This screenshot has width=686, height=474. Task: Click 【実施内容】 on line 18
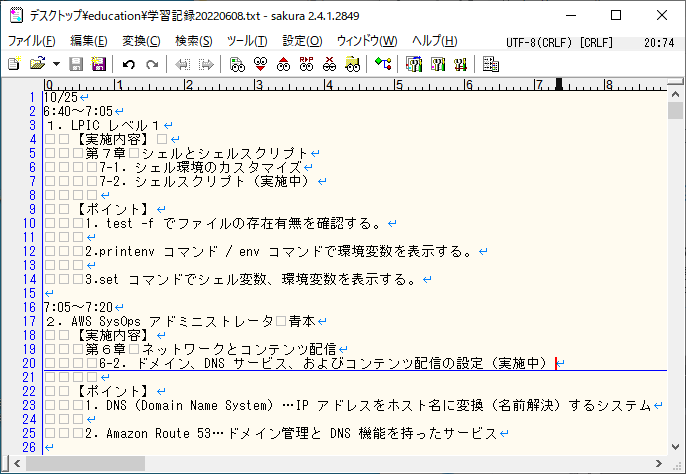[x=113, y=335]
